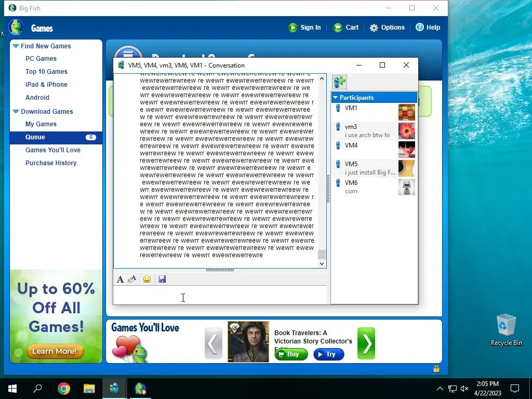Collapse Find New Games section

(16, 46)
